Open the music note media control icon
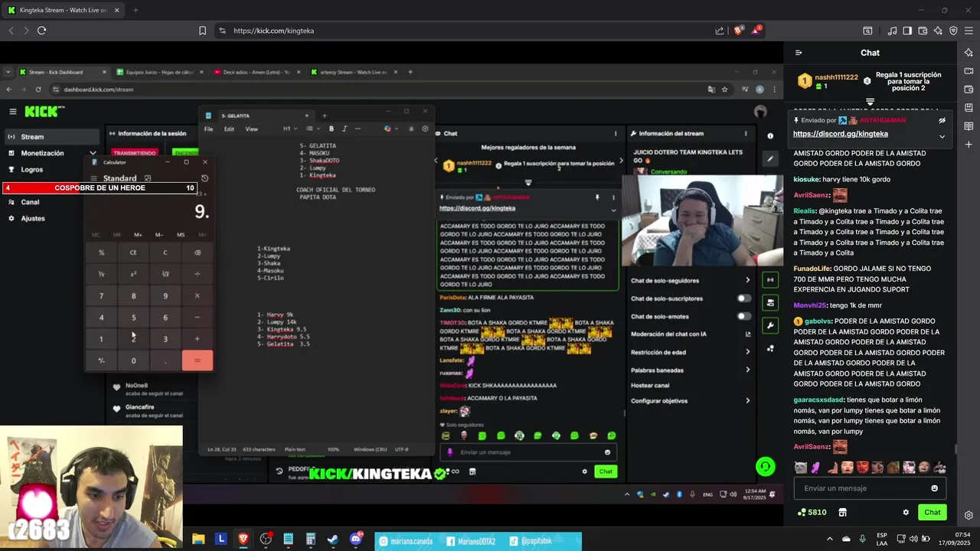980x551 pixels. 892,31
